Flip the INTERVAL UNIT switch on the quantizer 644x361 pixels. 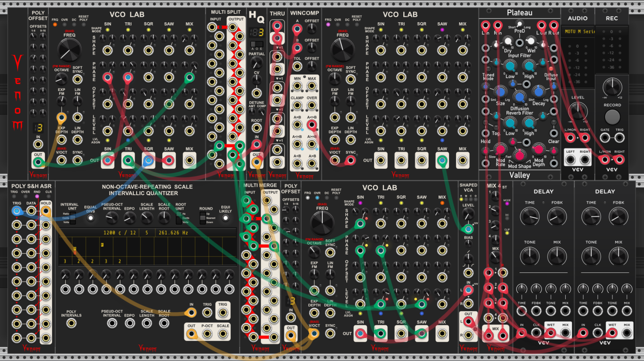point(73,217)
